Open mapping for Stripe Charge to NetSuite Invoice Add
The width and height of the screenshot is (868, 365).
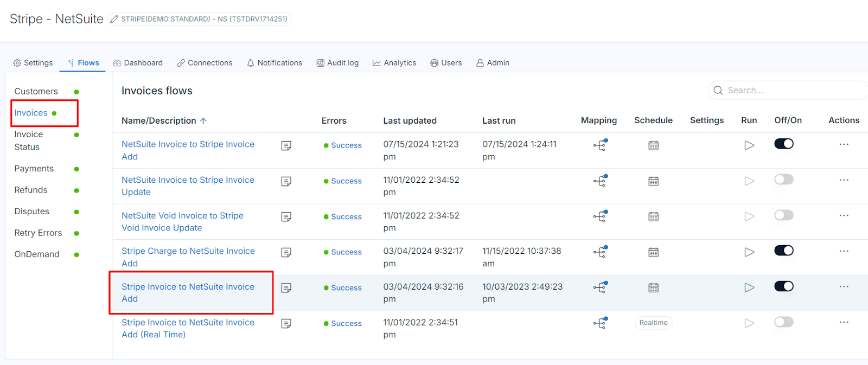[x=600, y=252]
